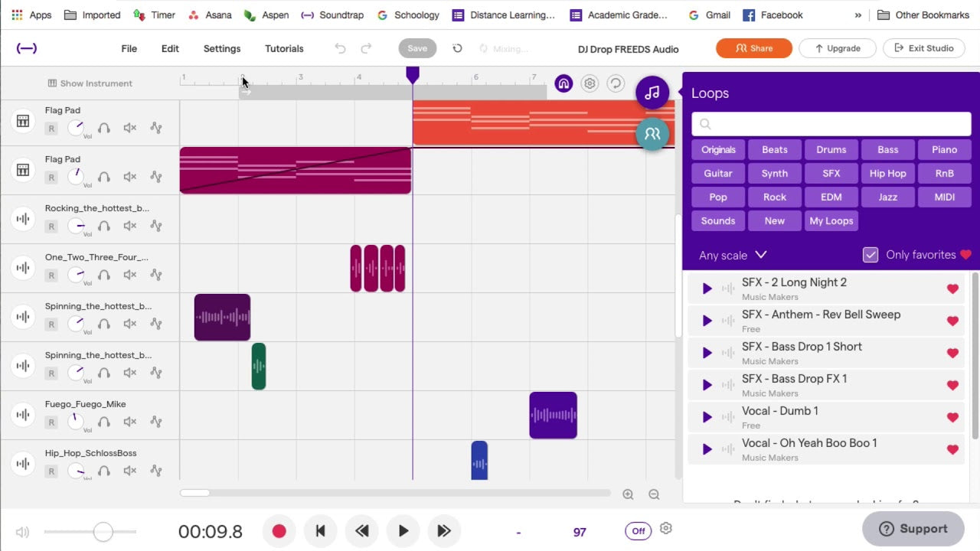Unfavorite the Vocal - Dumb 1 loop heart

coord(952,417)
